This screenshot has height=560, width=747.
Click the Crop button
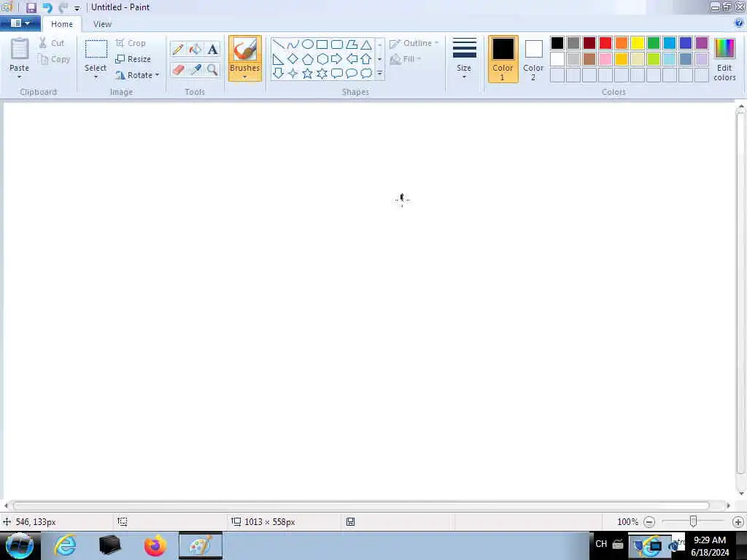[x=131, y=43]
